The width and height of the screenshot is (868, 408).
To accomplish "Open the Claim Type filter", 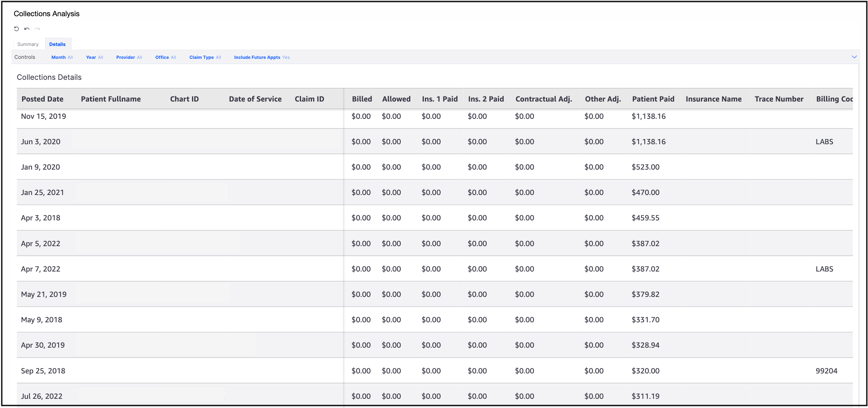I will [x=205, y=57].
